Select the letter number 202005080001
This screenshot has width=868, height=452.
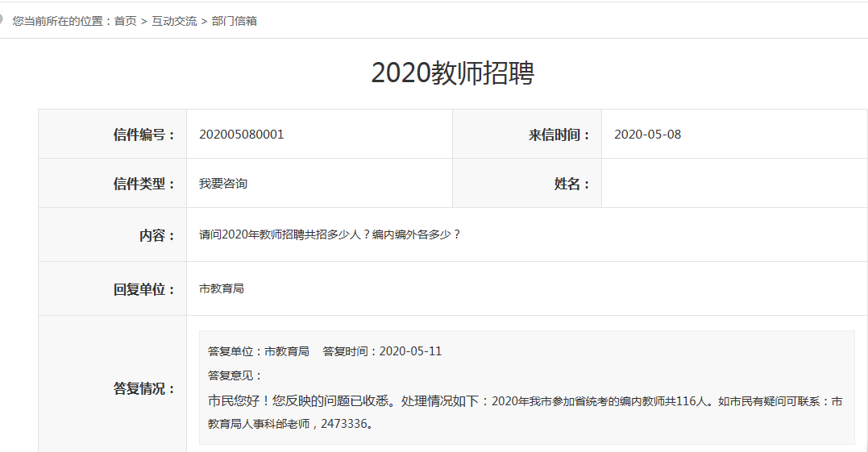tap(242, 135)
